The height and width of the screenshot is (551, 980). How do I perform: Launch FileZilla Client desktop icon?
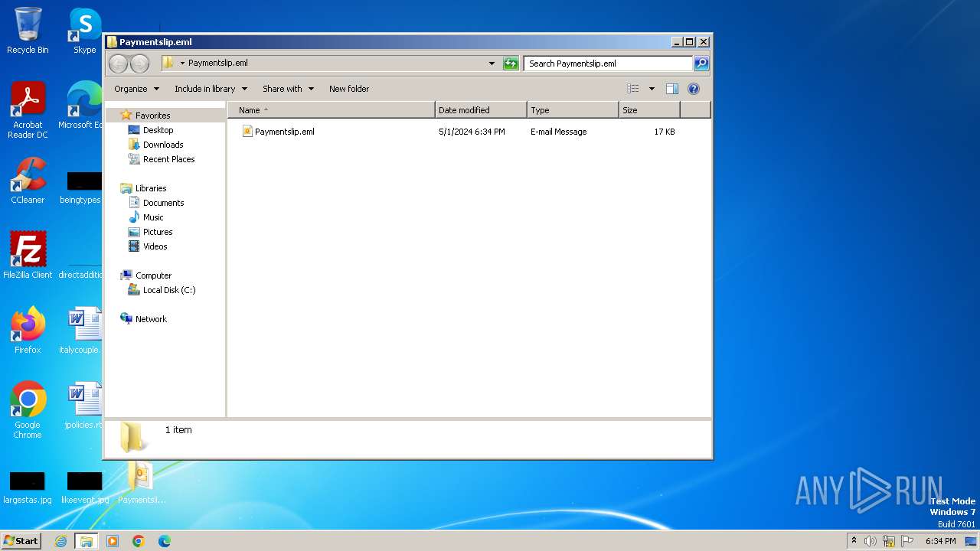coord(28,256)
